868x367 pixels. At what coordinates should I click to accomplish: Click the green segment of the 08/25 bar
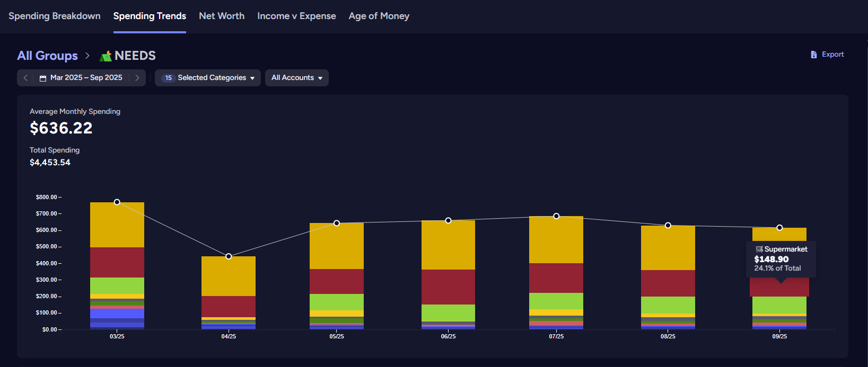(668, 305)
